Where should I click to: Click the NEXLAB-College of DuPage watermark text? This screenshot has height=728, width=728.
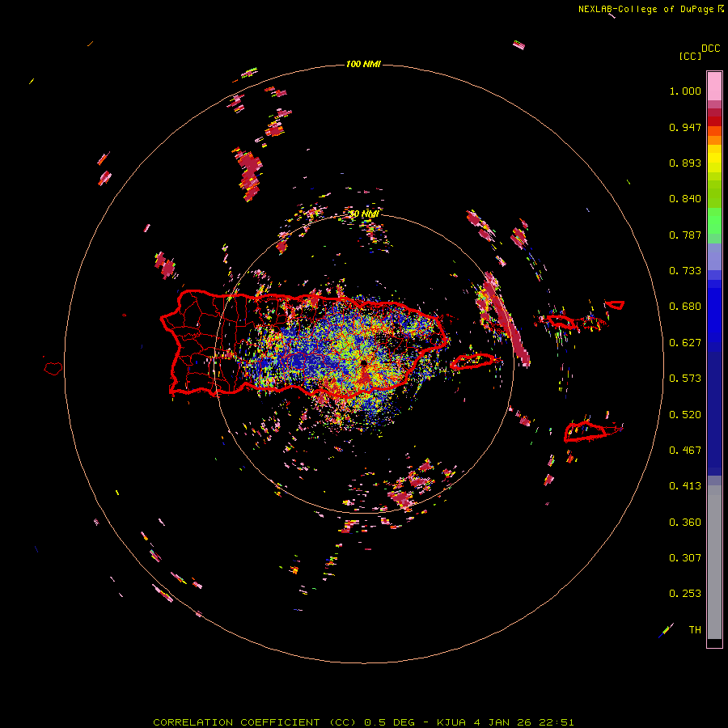click(650, 9)
